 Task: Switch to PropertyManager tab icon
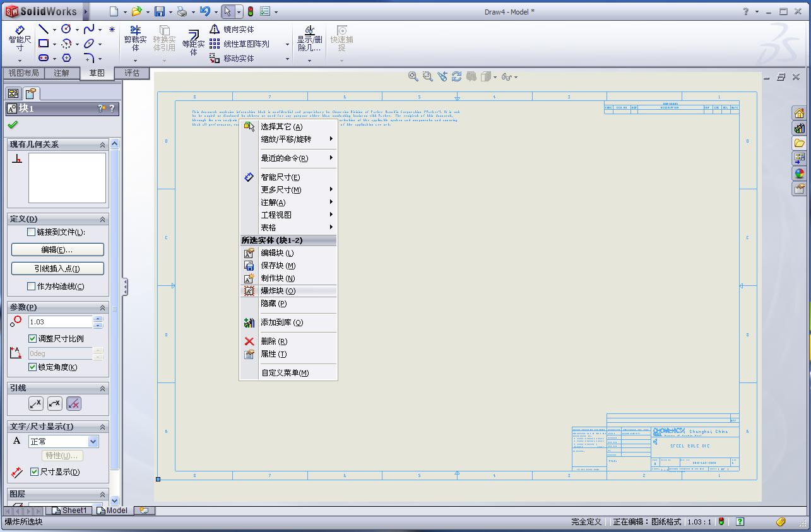pos(30,93)
